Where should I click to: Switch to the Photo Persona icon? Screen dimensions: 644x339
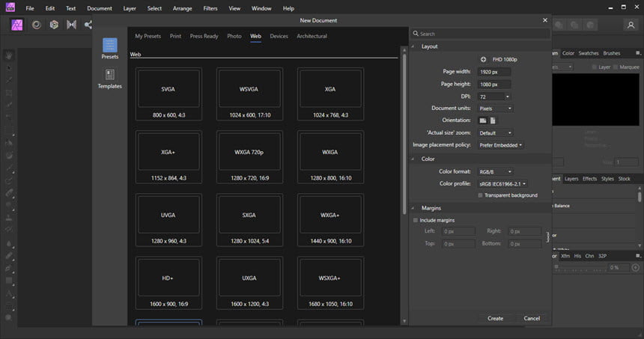[16, 25]
